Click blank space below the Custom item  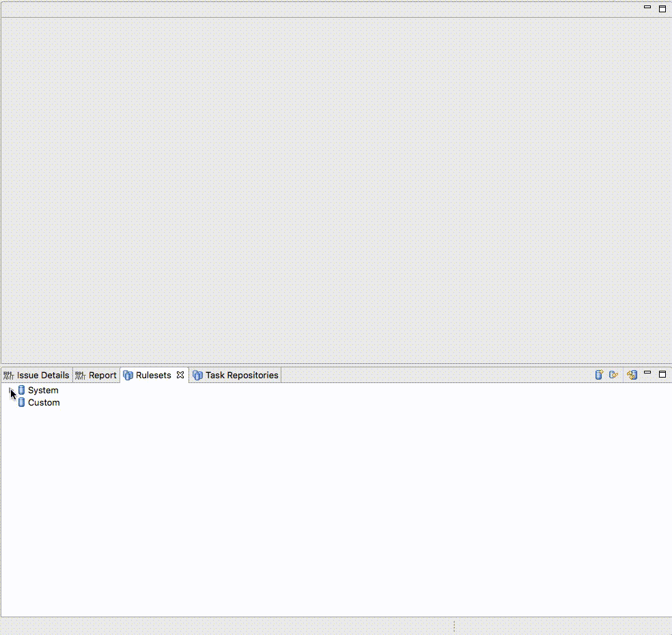pos(335,512)
